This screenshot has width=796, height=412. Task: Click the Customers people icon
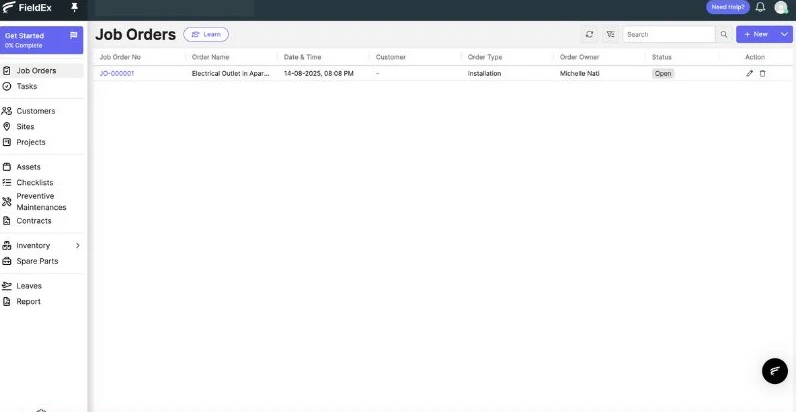click(7, 111)
